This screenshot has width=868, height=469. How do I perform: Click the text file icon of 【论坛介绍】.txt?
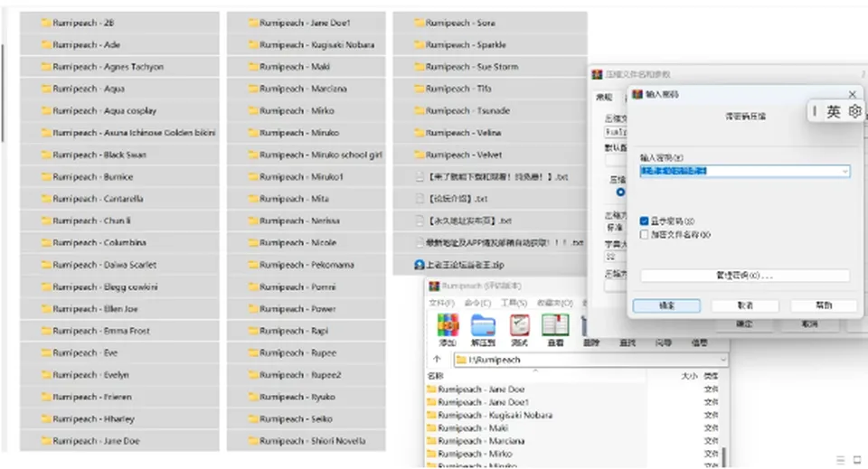(420, 199)
